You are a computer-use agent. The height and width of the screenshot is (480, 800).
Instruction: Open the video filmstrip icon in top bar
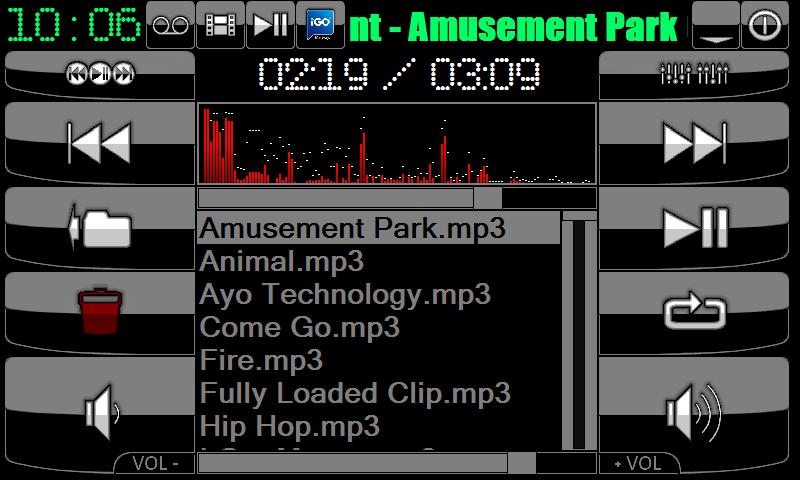[x=220, y=25]
